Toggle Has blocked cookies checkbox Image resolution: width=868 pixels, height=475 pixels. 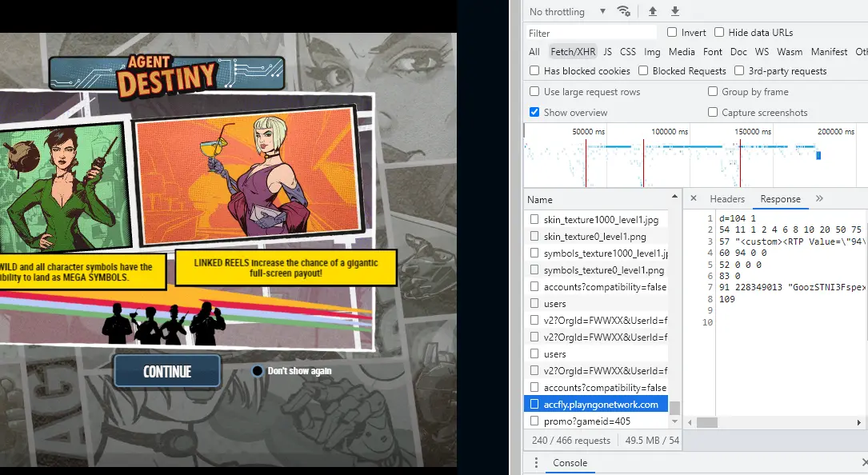pos(534,70)
